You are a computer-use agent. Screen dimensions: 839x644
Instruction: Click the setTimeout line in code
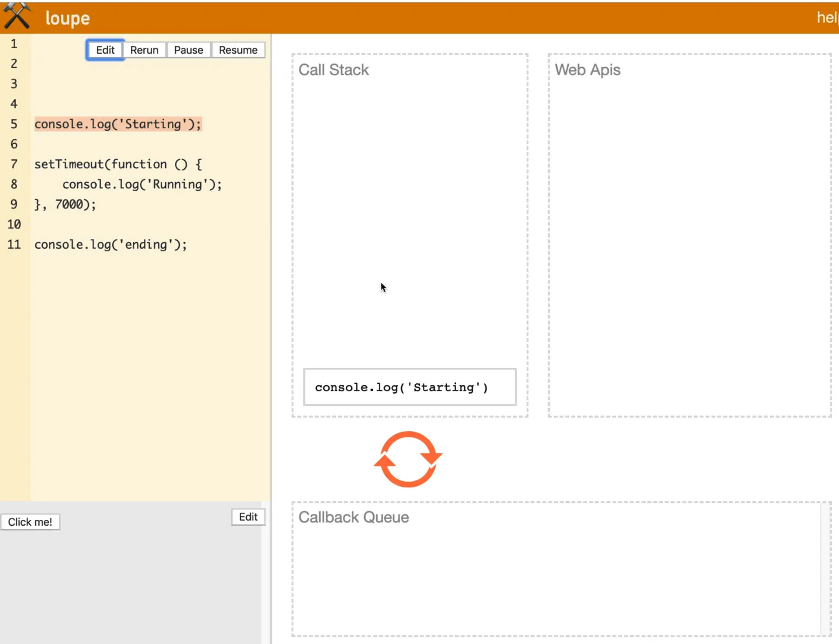coord(118,164)
